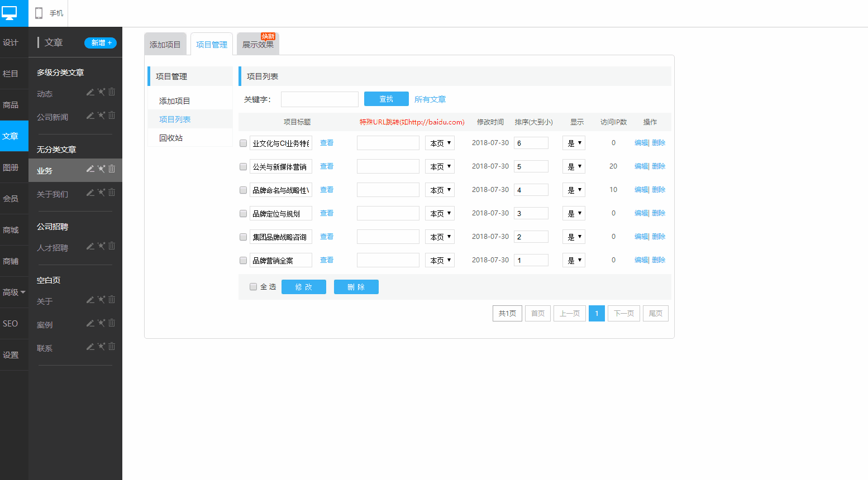Select the 公司新闻 category in sidebar

pos(53,117)
